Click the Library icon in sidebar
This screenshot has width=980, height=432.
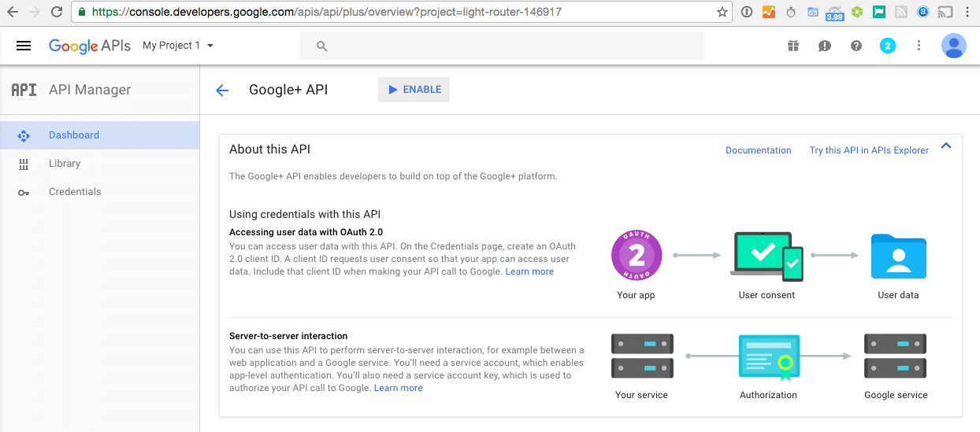24,164
